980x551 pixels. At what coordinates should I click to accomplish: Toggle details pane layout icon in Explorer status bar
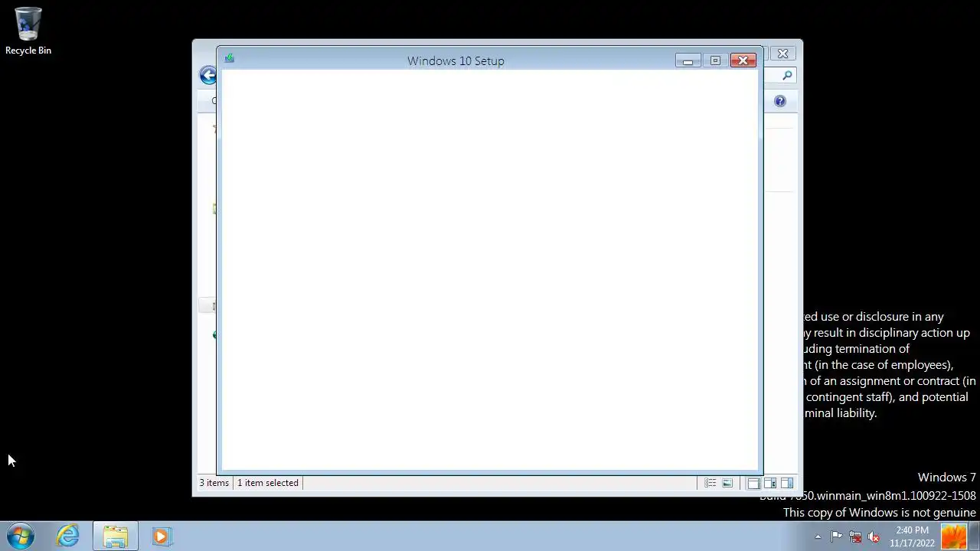[769, 483]
